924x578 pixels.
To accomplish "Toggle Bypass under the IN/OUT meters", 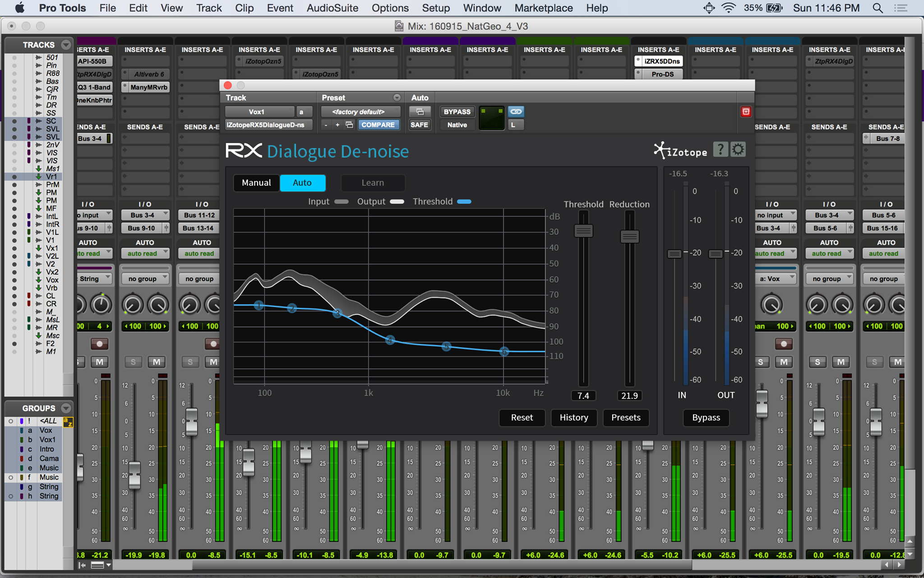I will [x=706, y=418].
